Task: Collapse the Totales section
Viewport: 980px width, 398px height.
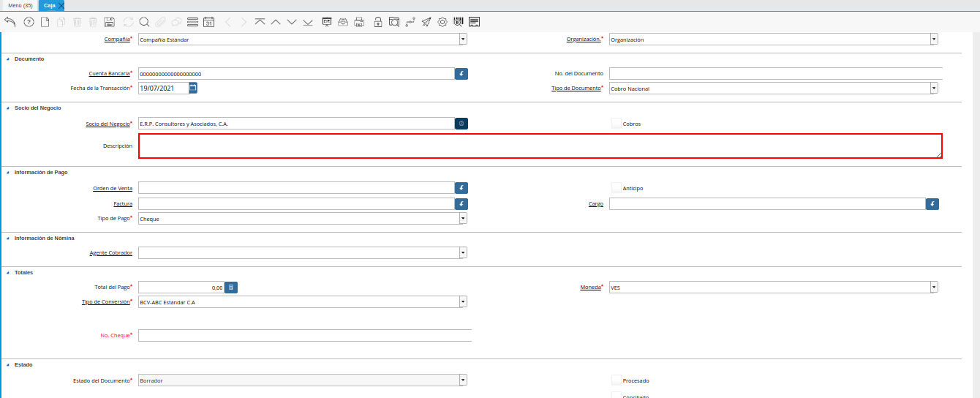Action: coord(7,272)
